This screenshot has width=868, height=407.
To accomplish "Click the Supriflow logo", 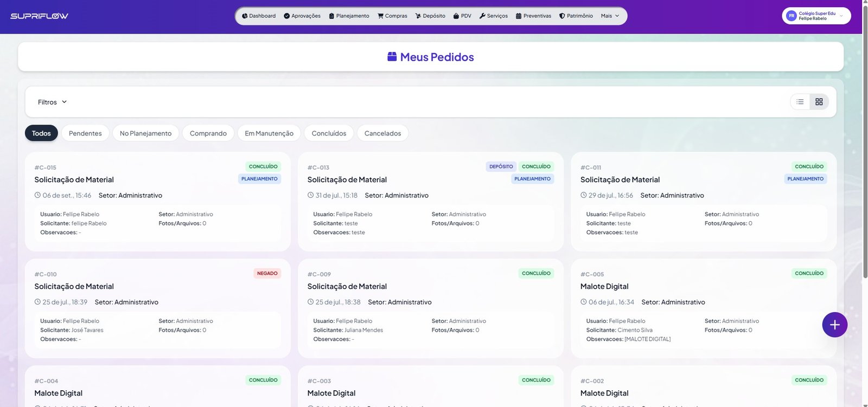I will (39, 16).
